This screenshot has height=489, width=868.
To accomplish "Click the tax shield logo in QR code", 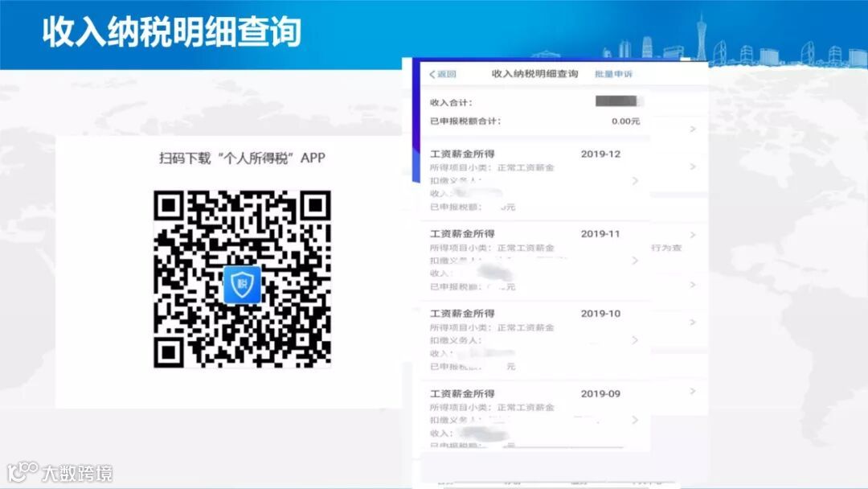I will (x=242, y=285).
